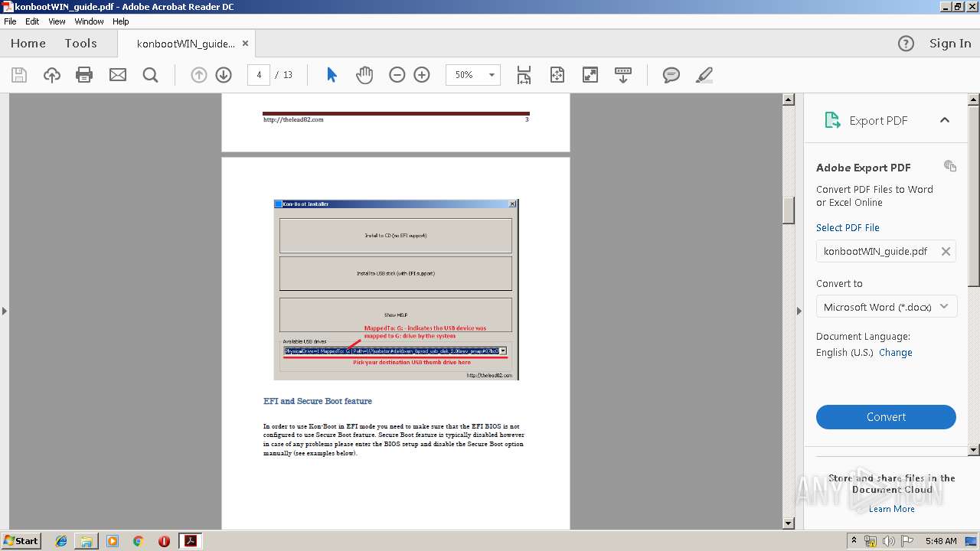
Task: Click the upload to cloud icon
Action: [51, 75]
